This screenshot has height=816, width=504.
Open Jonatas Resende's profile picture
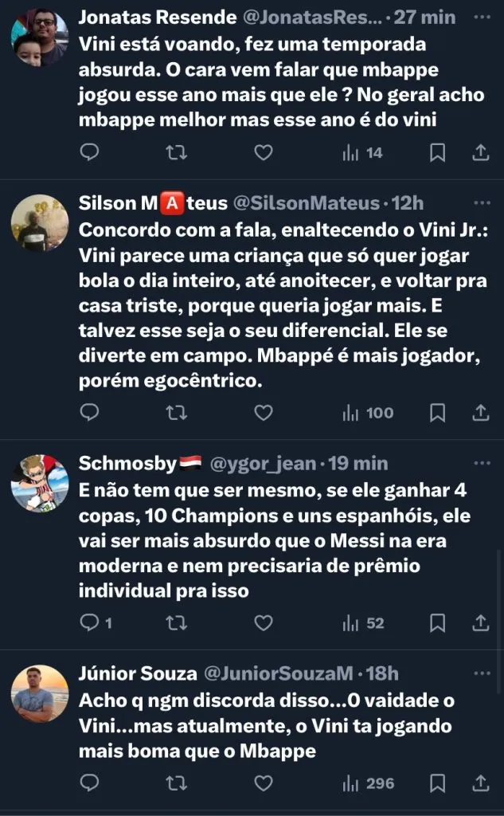(39, 36)
